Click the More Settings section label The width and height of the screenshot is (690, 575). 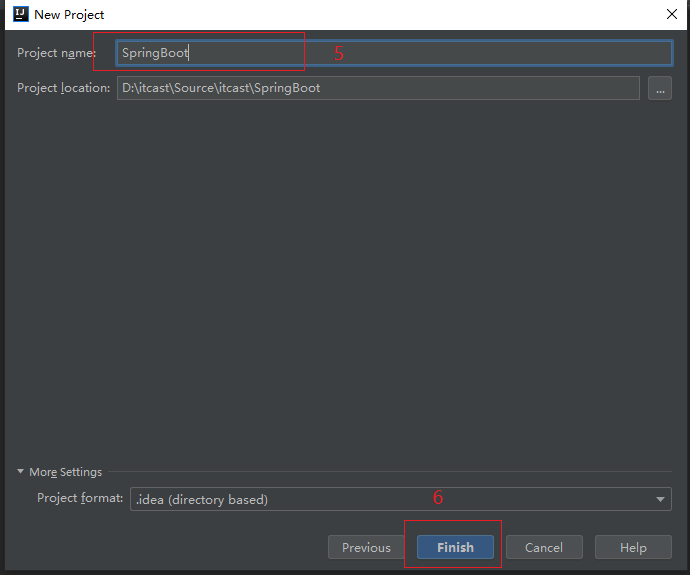[x=65, y=472]
